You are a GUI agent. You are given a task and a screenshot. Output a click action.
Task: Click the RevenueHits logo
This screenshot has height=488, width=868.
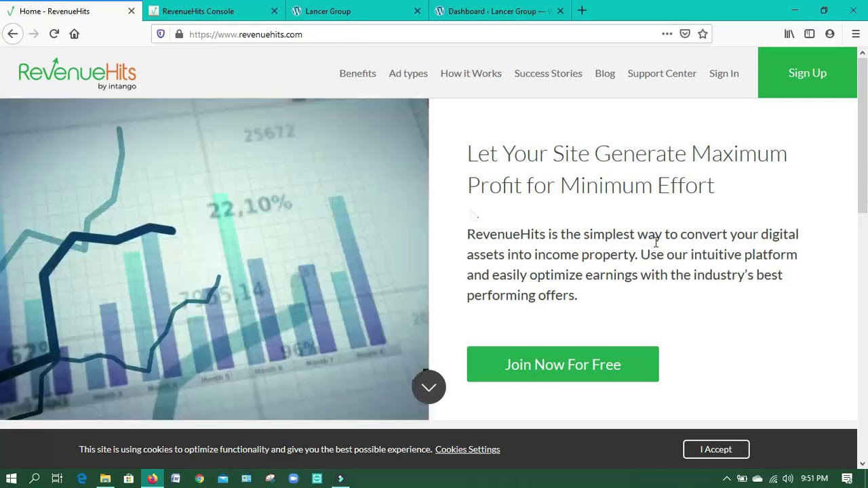click(77, 73)
